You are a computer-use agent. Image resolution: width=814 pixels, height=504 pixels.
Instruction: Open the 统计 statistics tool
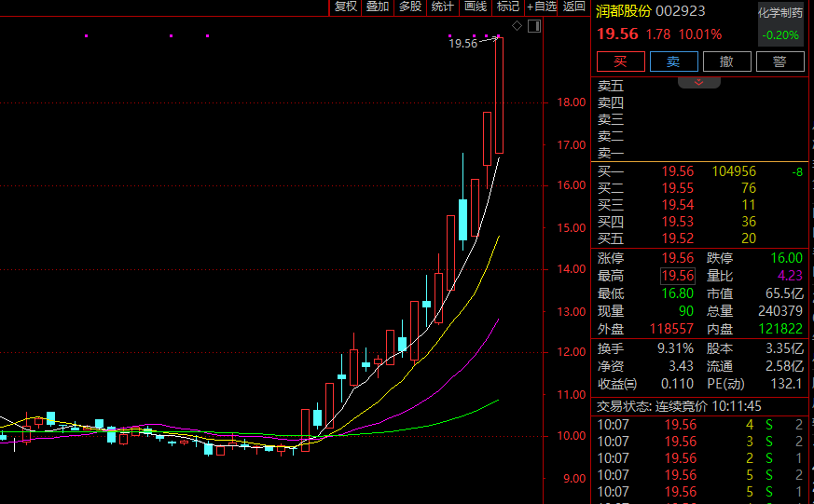(x=442, y=7)
